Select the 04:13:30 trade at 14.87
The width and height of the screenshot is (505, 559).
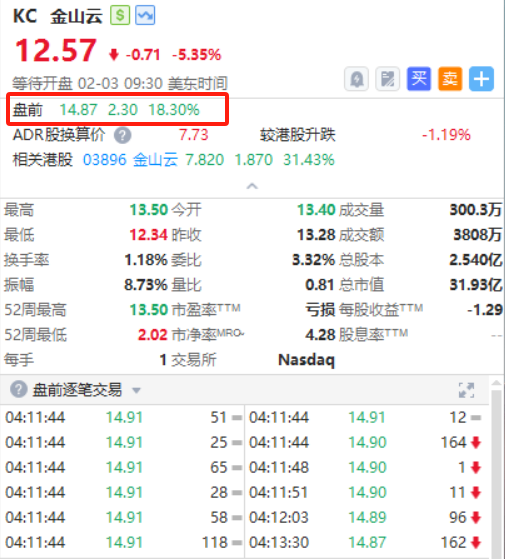click(366, 542)
